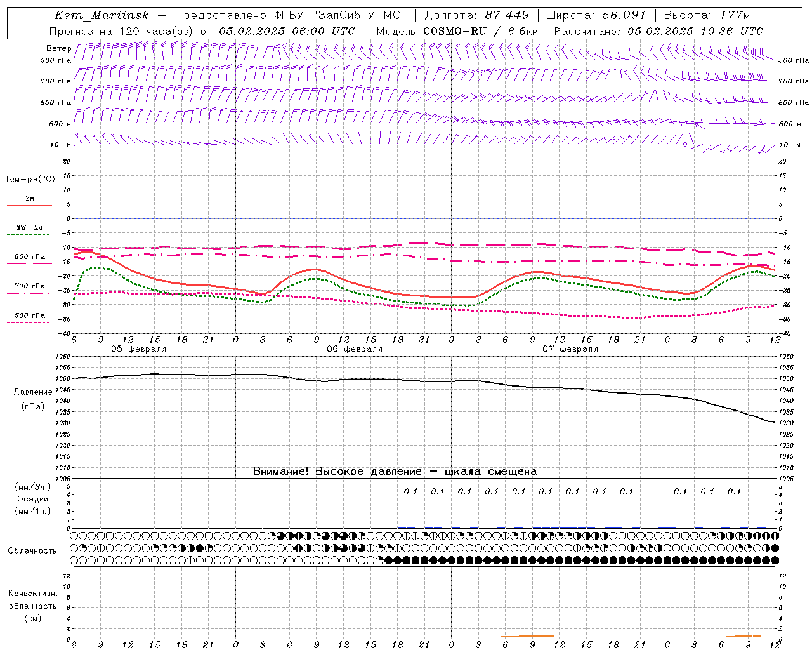
Task: Click the (гПа) unit label under Давление
Action: [33, 407]
